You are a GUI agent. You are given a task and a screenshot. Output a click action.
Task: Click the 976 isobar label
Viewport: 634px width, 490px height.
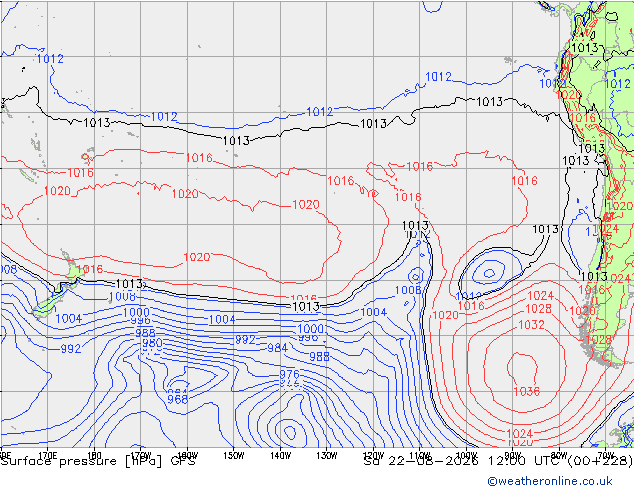[x=290, y=374]
